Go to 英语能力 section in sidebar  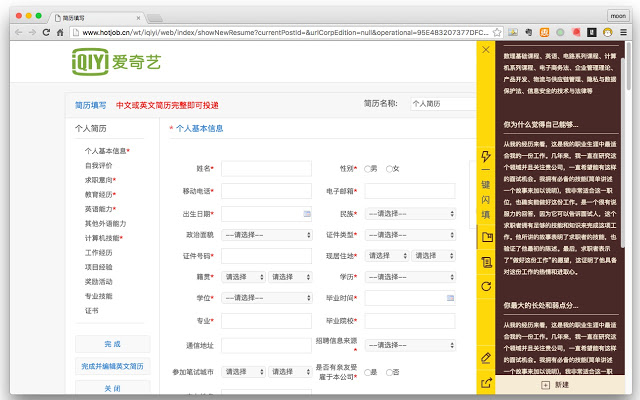coord(100,209)
